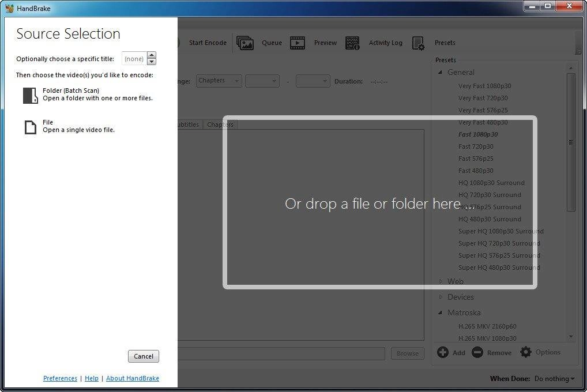Select HQ 1080p30 Surround preset
Image resolution: width=587 pixels, height=392 pixels.
tap(491, 183)
